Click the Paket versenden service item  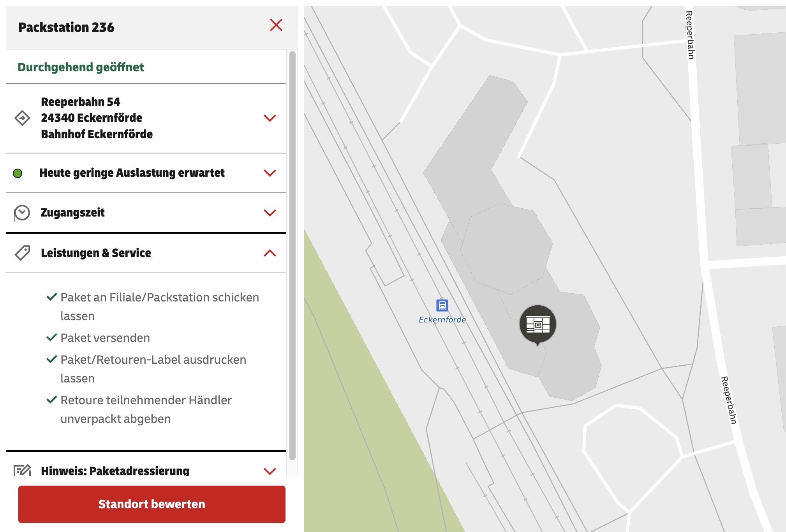[x=105, y=338]
